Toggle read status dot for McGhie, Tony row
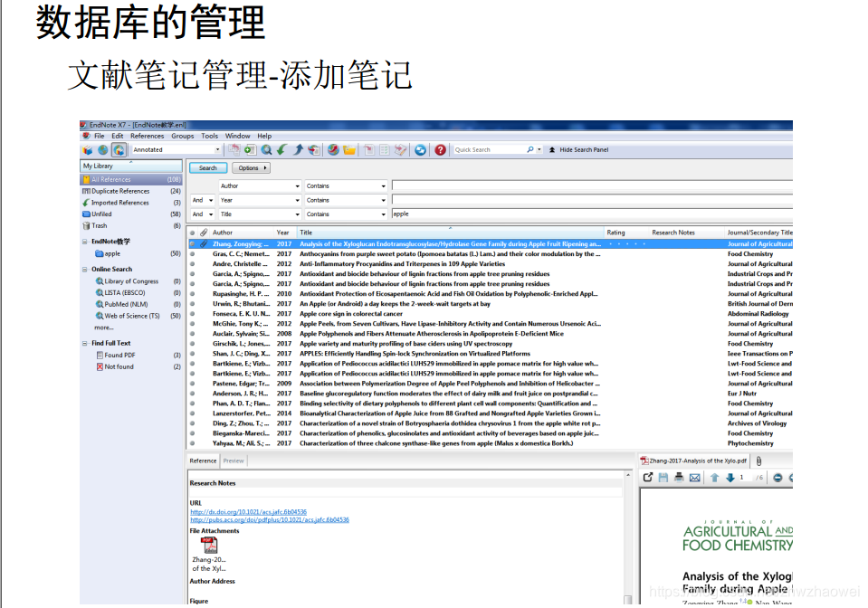The image size is (868, 608). (193, 324)
